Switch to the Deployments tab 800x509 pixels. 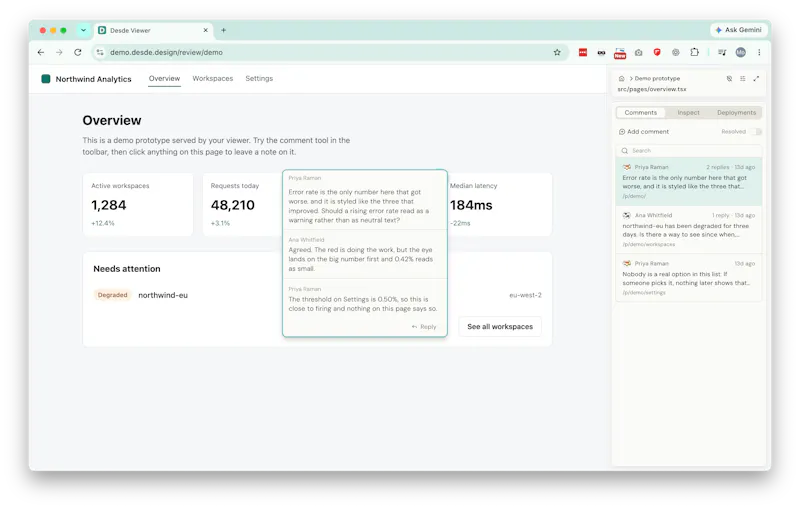pos(736,112)
